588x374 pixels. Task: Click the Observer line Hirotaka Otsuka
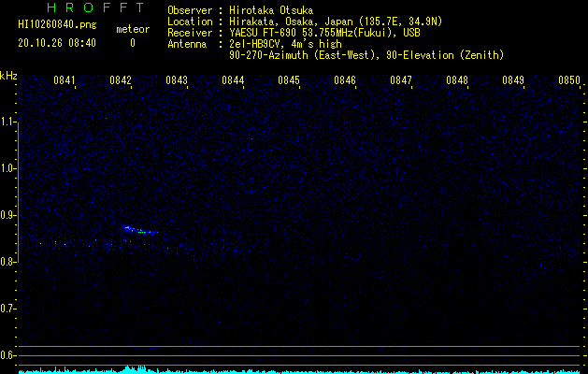(240, 10)
